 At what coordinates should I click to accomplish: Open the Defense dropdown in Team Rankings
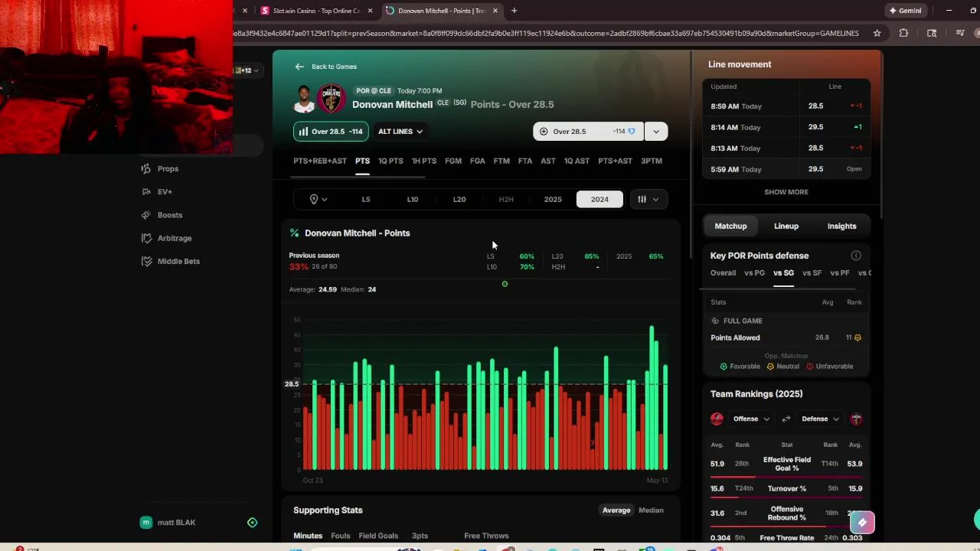(x=820, y=419)
